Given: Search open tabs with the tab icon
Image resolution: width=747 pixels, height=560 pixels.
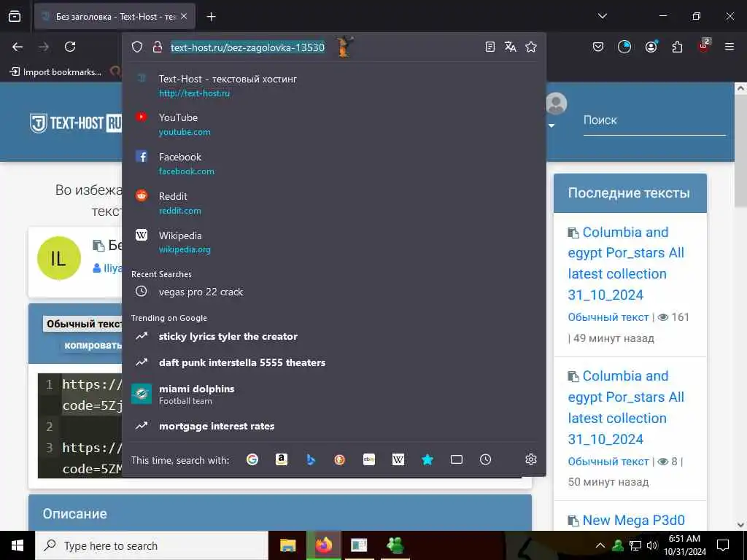Looking at the screenshot, I should point(457,459).
